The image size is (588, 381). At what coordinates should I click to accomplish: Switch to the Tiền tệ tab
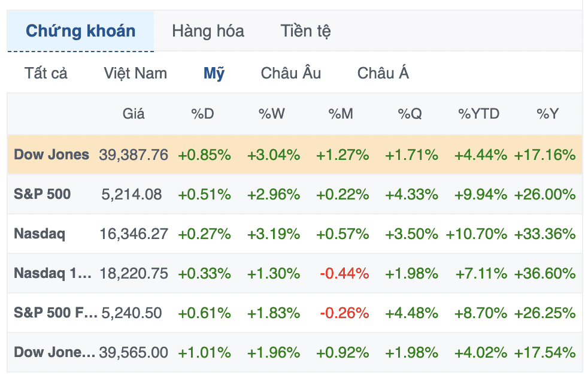tap(305, 31)
